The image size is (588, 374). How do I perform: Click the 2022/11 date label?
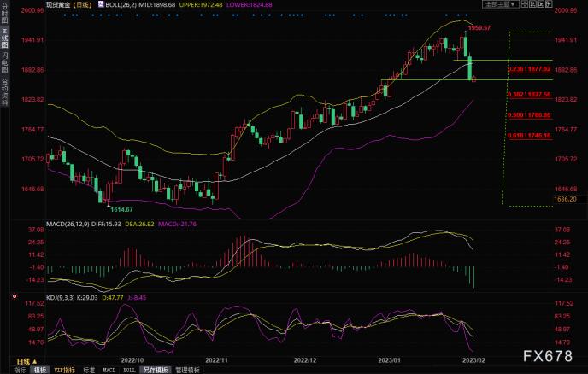(216, 360)
